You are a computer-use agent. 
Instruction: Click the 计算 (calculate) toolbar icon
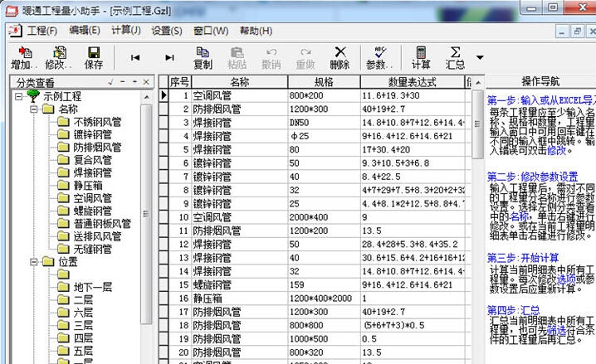(421, 58)
